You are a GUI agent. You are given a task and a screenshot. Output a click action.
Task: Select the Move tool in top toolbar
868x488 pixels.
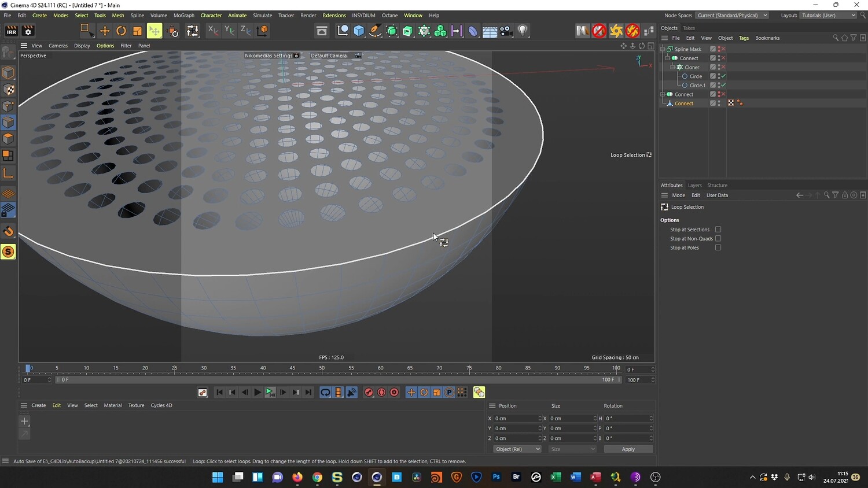pyautogui.click(x=105, y=31)
